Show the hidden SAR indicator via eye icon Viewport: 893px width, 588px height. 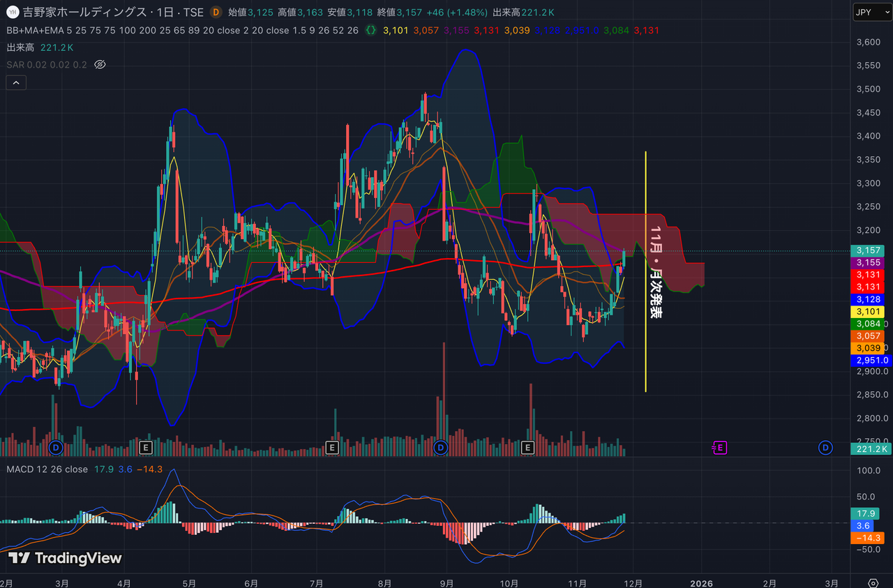pos(100,65)
